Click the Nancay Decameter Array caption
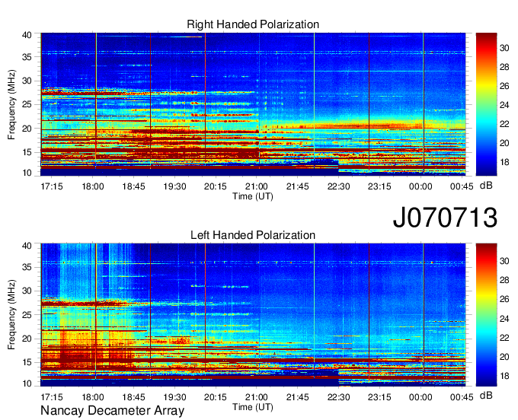The height and width of the screenshot is (420, 518). (112, 411)
